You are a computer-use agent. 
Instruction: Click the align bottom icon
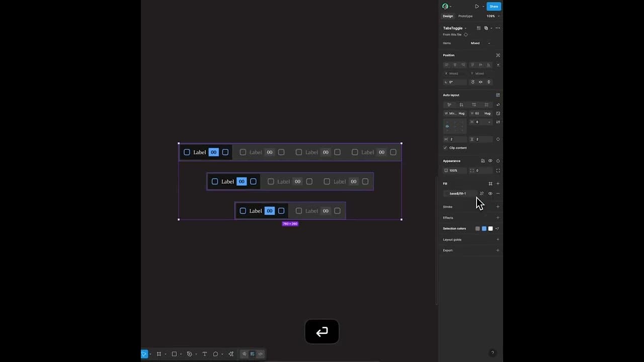tap(489, 65)
